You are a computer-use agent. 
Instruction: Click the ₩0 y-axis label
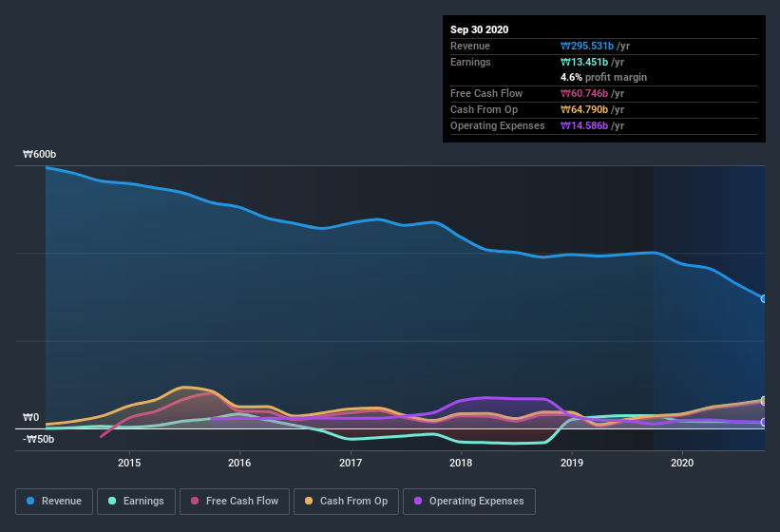(x=30, y=417)
